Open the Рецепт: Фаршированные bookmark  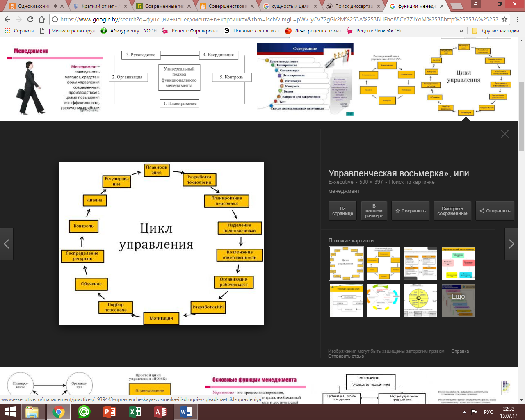(x=190, y=31)
